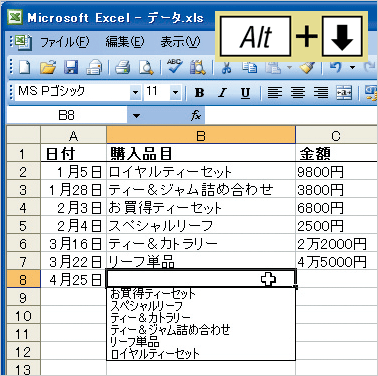Undo the last action
Screen dimensions: 378x376
coord(335,68)
